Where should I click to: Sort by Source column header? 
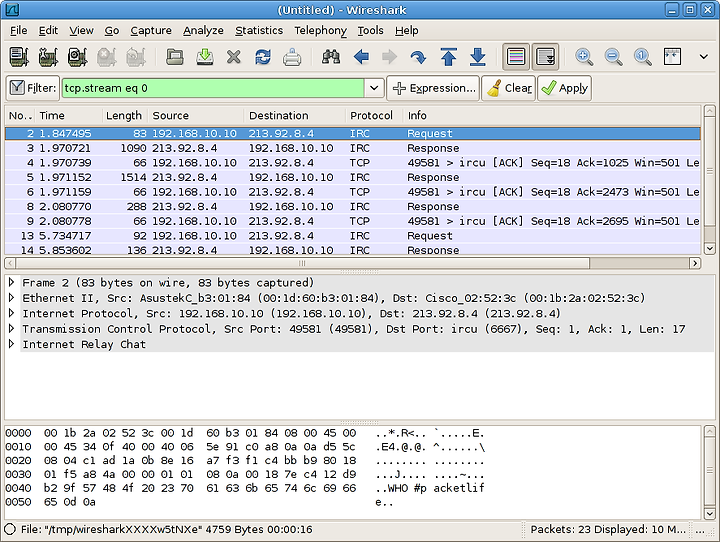(196, 115)
